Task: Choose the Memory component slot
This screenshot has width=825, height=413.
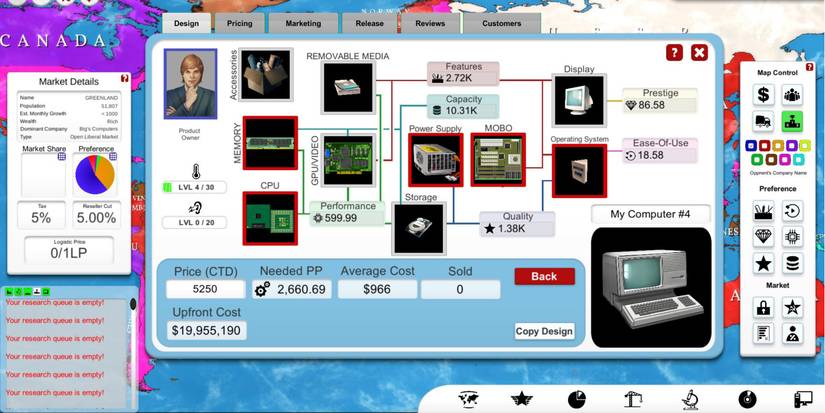Action: click(270, 143)
